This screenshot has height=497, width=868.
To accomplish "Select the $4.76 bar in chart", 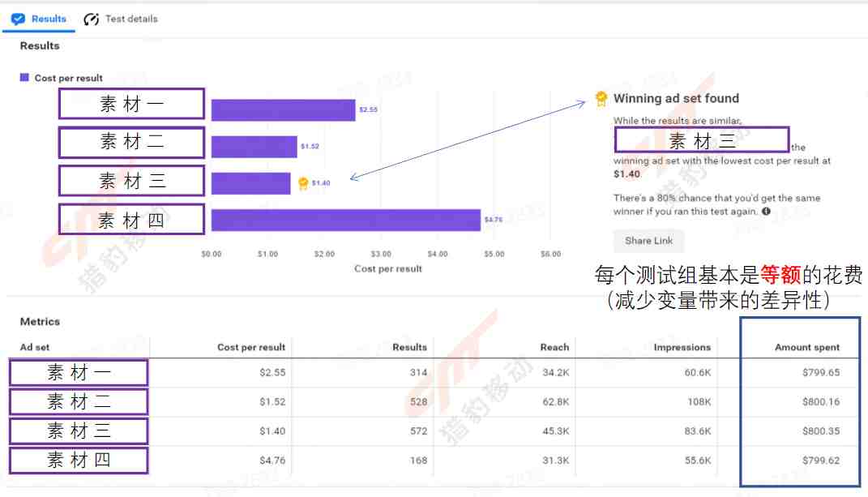I will (346, 220).
